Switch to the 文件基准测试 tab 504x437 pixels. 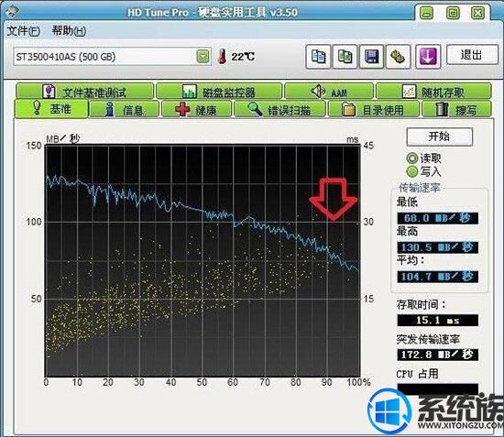(85, 92)
